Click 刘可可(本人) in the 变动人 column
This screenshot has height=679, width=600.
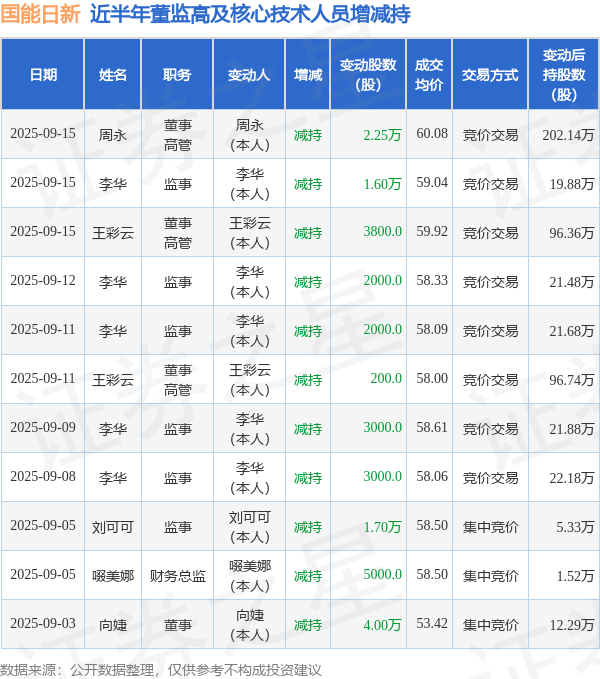tap(249, 527)
